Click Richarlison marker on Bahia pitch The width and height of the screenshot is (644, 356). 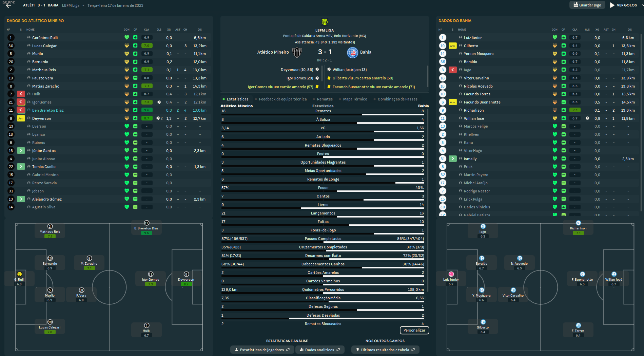pyautogui.click(x=578, y=228)
